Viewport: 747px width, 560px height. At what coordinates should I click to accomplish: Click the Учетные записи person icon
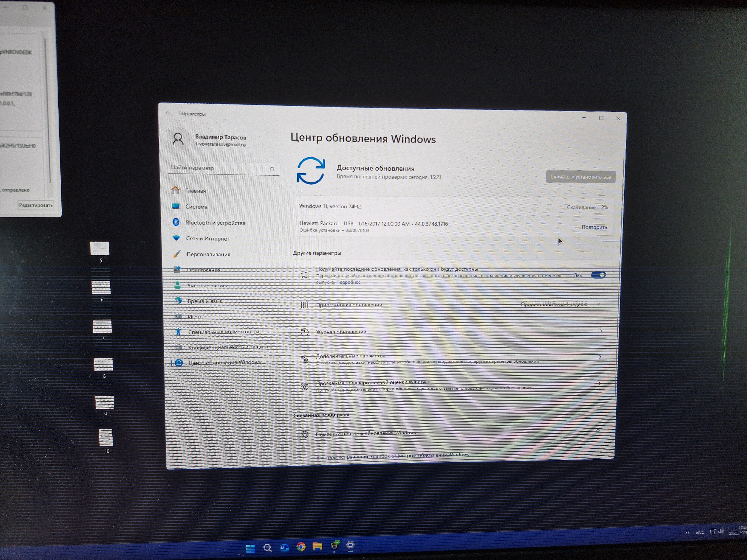tap(177, 285)
